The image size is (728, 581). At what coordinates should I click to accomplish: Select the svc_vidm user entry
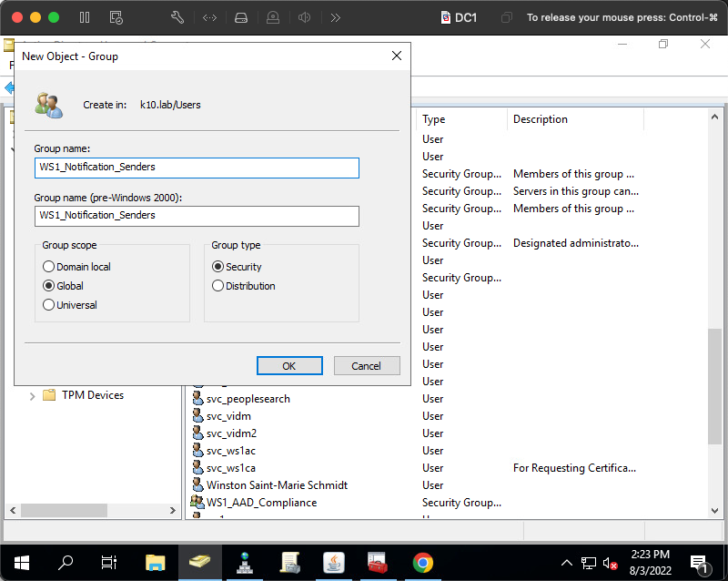[229, 416]
